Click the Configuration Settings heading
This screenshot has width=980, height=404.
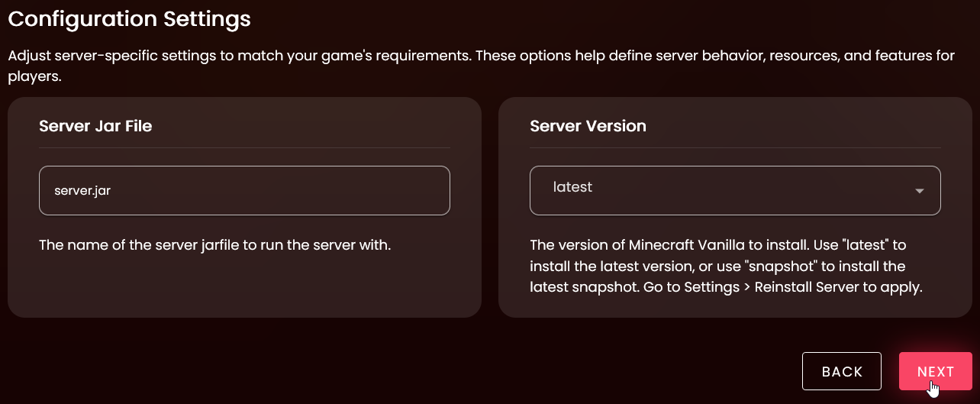[129, 18]
